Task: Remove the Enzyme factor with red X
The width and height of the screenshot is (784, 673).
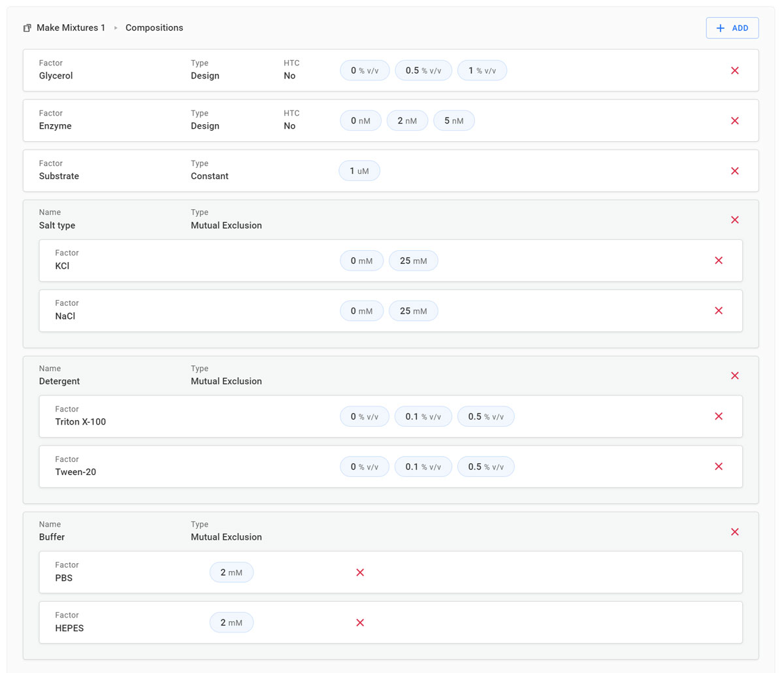Action: (734, 121)
